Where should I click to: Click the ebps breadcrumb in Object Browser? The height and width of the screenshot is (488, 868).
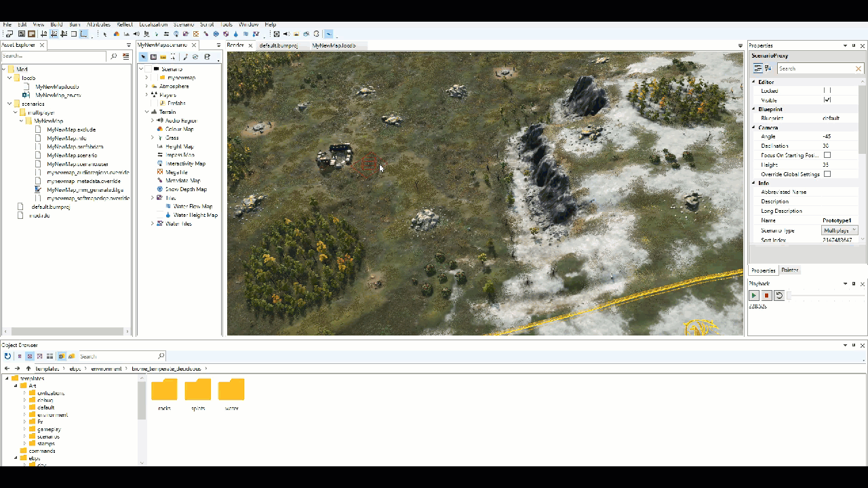pos(75,369)
